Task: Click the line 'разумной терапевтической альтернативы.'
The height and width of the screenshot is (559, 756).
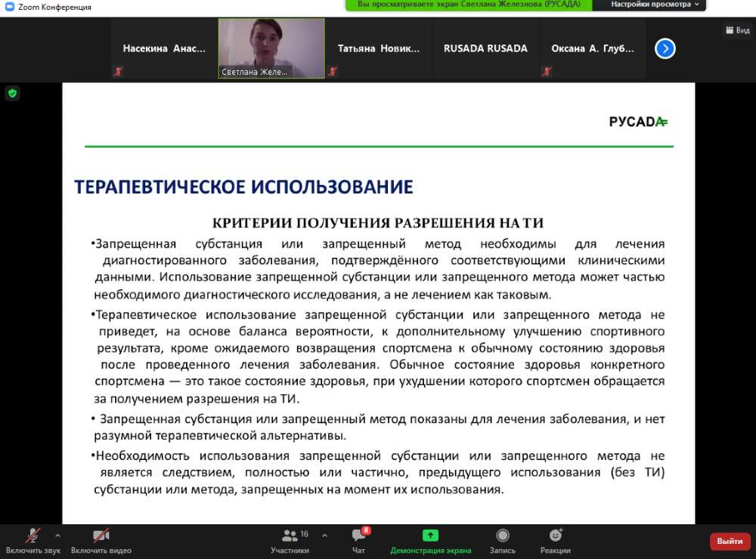Action: (220, 436)
